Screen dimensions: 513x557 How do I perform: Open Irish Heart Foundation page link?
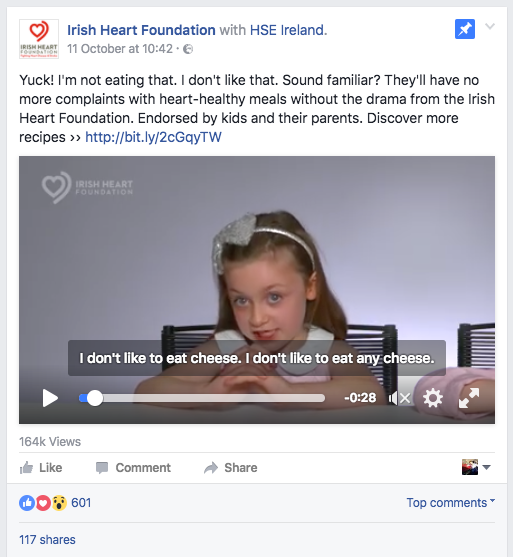point(141,30)
